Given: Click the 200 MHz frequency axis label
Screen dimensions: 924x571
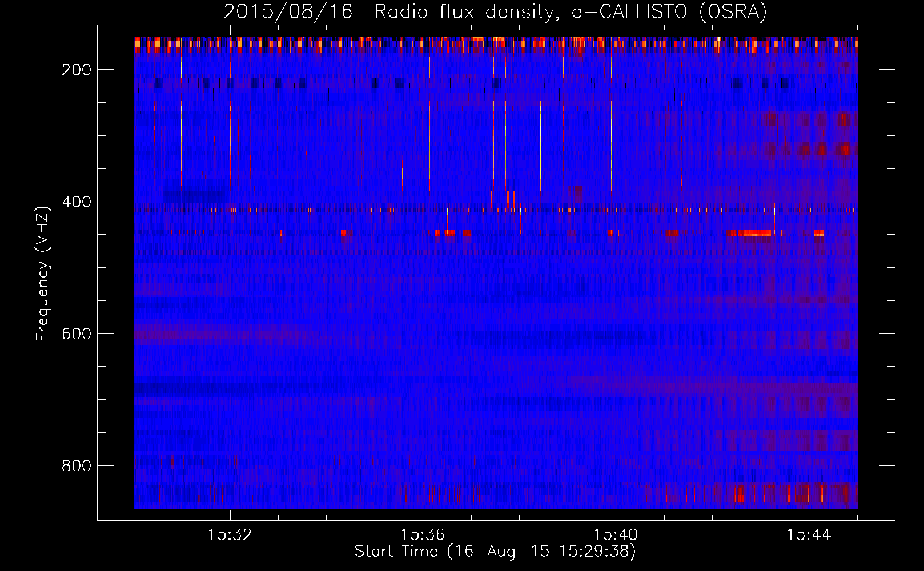Looking at the screenshot, I should pyautogui.click(x=76, y=70).
